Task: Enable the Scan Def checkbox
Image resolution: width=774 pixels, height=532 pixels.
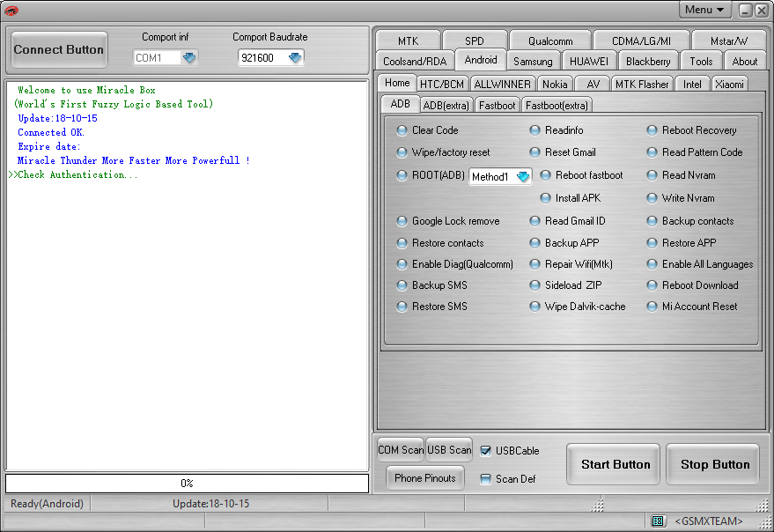Action: point(485,479)
